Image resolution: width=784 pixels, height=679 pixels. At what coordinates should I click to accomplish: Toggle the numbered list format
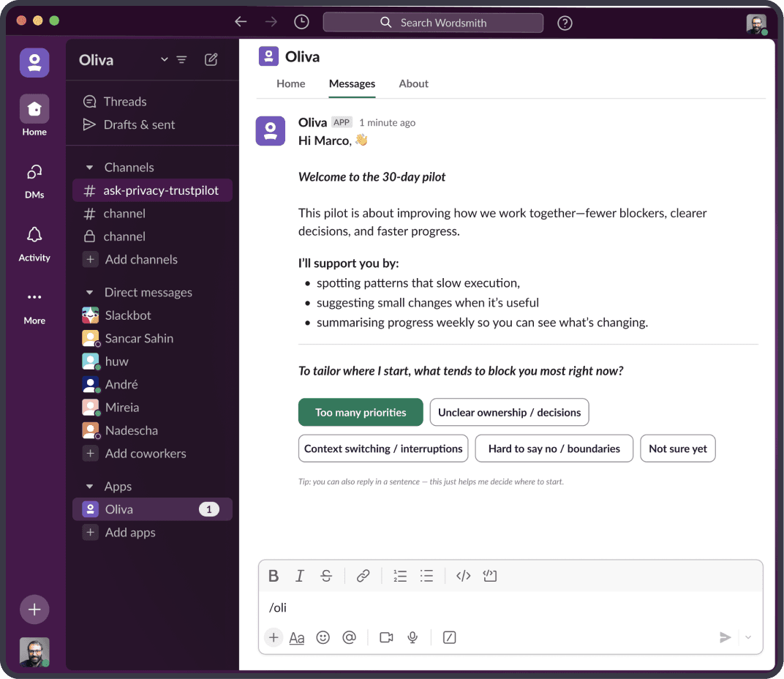click(x=400, y=576)
